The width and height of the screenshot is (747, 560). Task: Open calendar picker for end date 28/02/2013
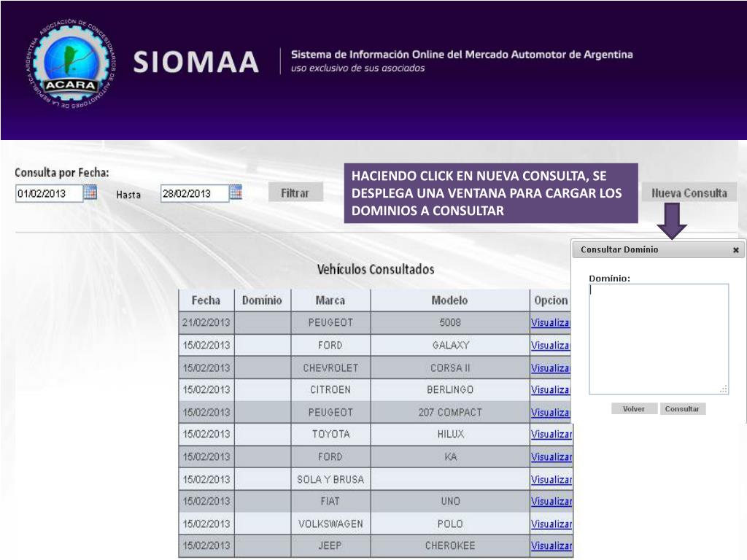(x=236, y=192)
